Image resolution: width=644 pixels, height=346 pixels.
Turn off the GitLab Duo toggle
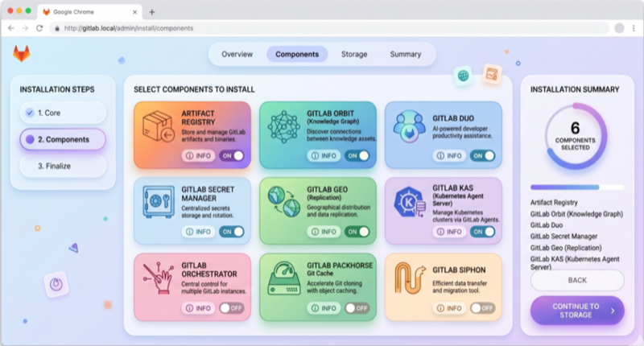click(x=482, y=156)
